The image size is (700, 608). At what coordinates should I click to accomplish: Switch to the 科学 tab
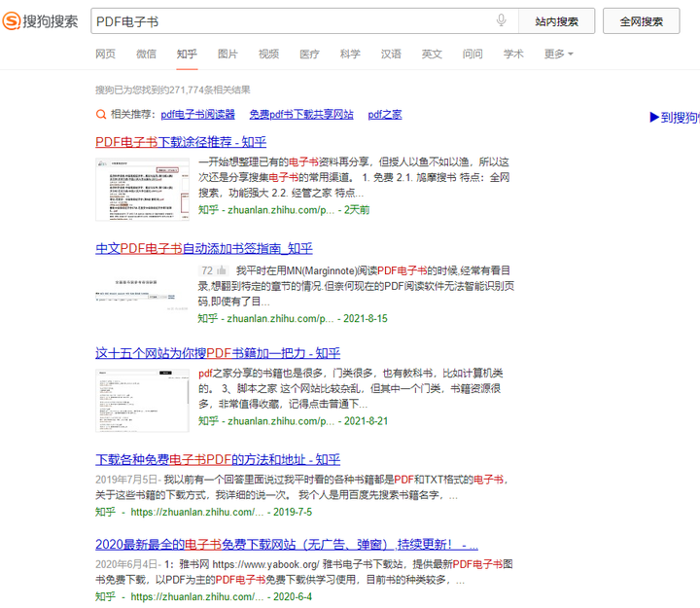[350, 54]
